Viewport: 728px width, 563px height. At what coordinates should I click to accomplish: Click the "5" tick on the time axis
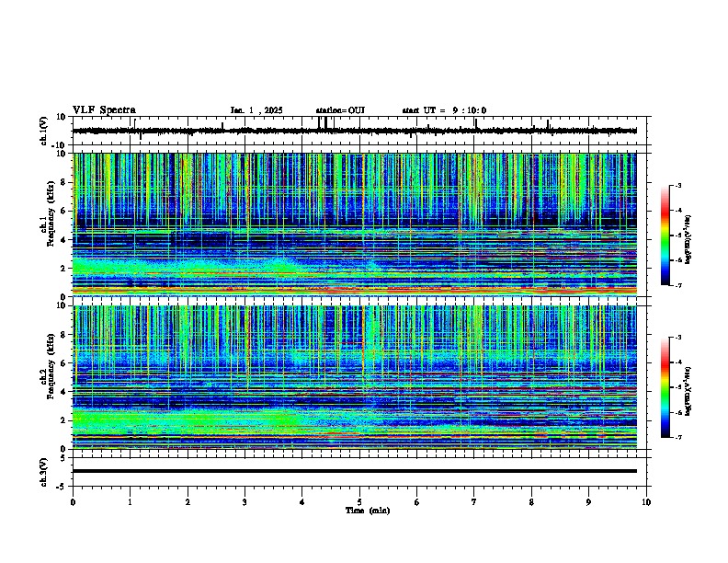(x=359, y=502)
